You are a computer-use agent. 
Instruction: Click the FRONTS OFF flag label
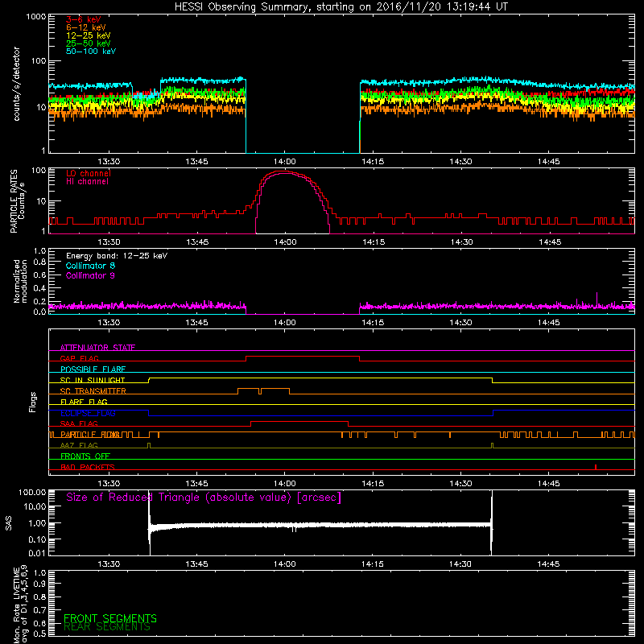tap(85, 456)
